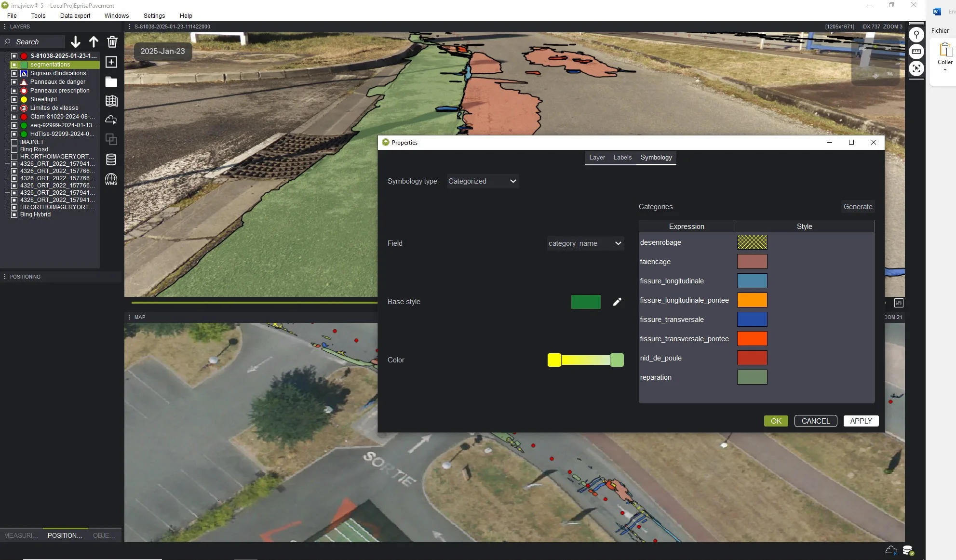Viewport: 956px width, 560px height.
Task: Add new layer with plus icon
Action: (x=111, y=62)
